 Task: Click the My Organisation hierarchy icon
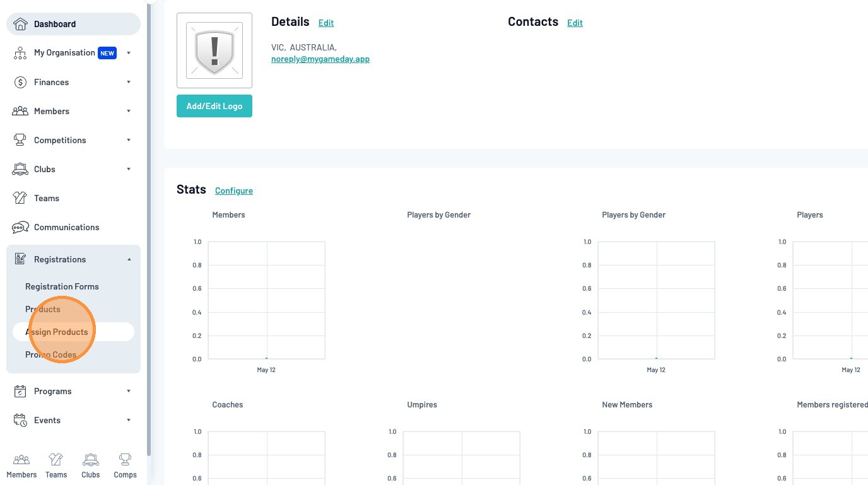click(x=20, y=53)
